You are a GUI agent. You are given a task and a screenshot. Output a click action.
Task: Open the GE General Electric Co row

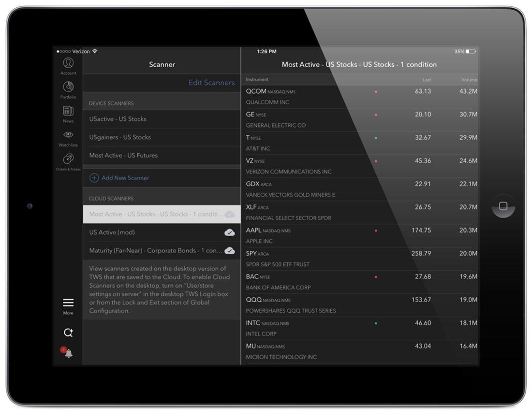(x=360, y=120)
